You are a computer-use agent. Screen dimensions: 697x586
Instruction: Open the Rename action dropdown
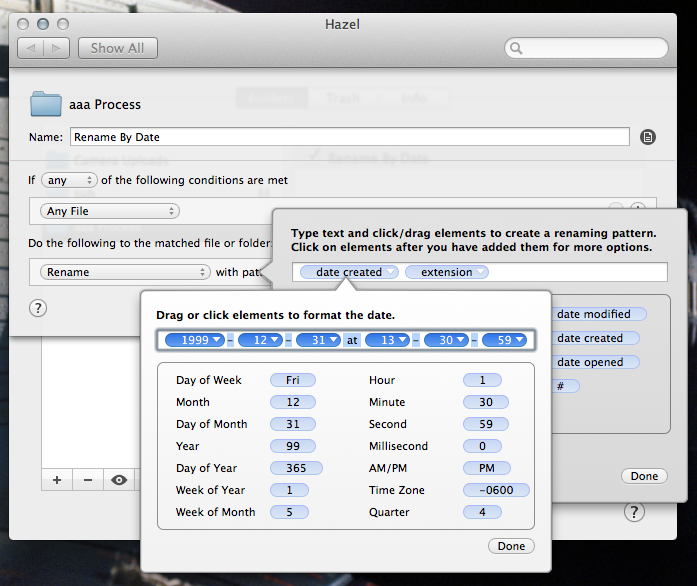[125, 272]
